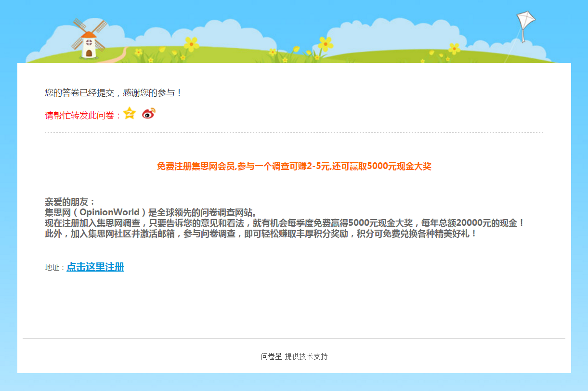The image size is (588, 391).
Task: Click the orange 免费注册集思网会员 promo headline
Action: click(294, 166)
